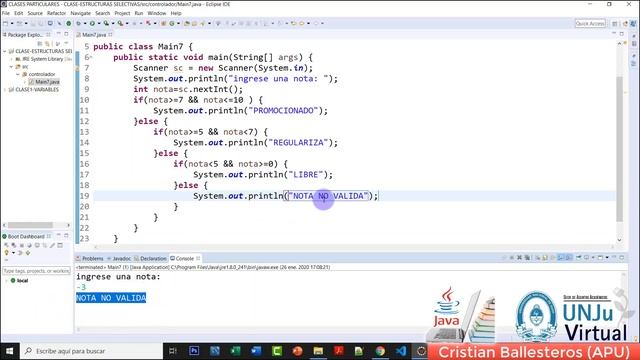Click the External Tools run icon
Screen dimensions: 640x360
pos(120,23)
